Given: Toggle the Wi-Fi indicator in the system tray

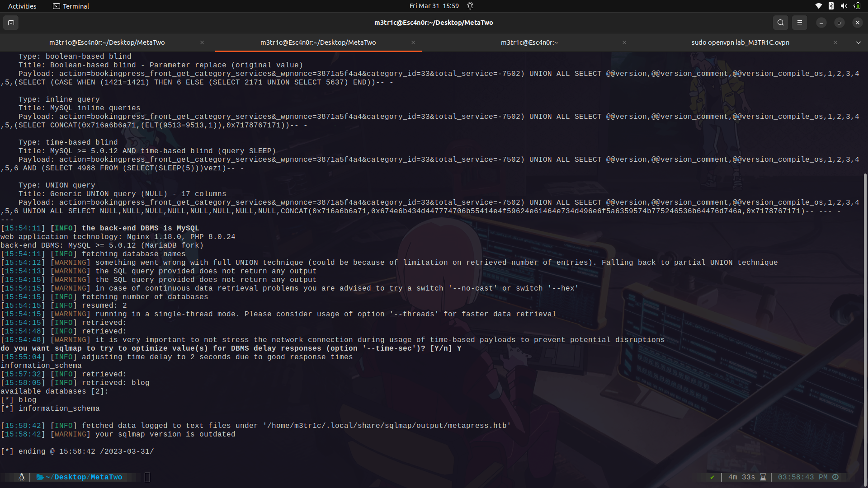Looking at the screenshot, I should 818,6.
